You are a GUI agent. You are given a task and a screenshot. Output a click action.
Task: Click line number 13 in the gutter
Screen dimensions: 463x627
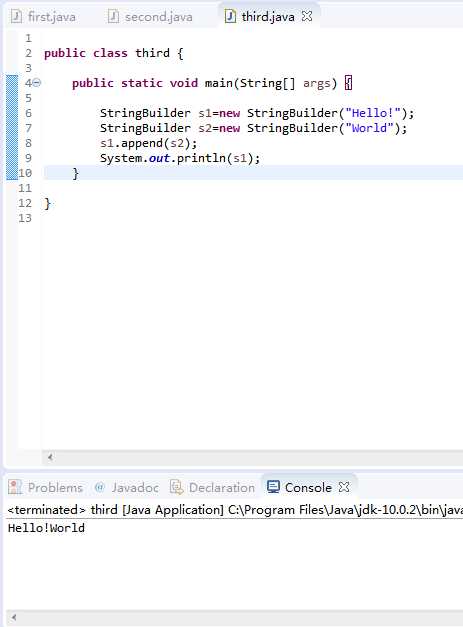click(25, 218)
